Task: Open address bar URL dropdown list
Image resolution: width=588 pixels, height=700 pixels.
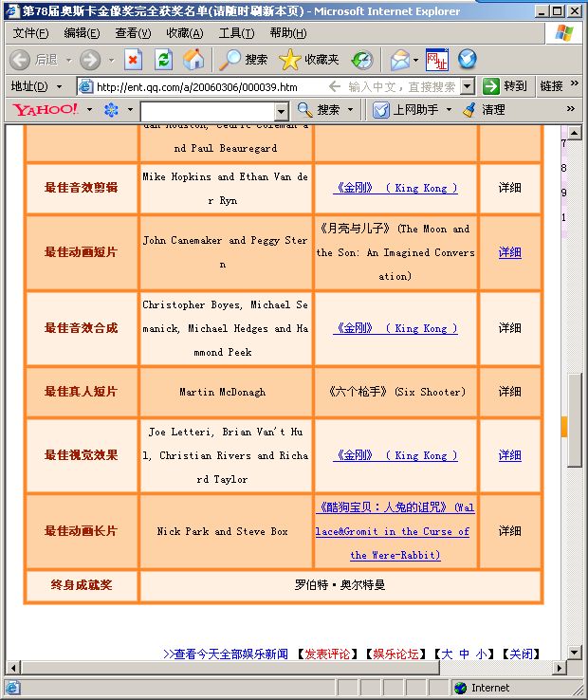Action: [x=468, y=86]
